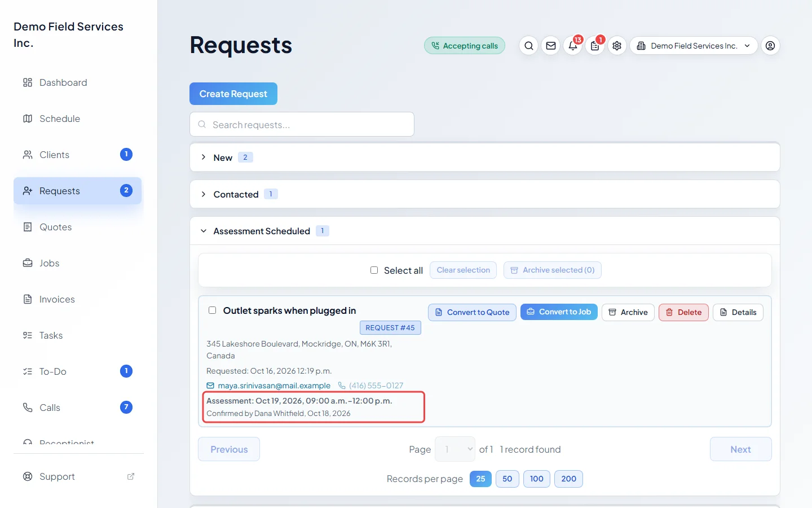Viewport: 812px width, 508px height.
Task: Set records per page to 50
Action: (507, 479)
